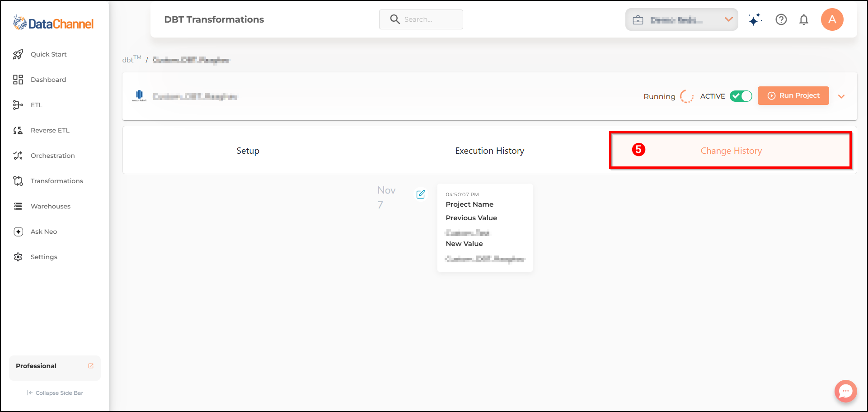
Task: View notifications bell
Action: [x=804, y=19]
